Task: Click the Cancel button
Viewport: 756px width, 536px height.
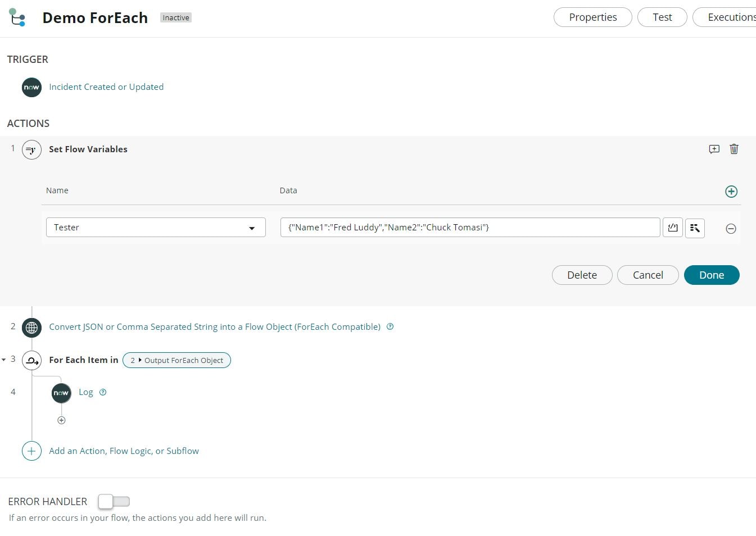Action: coord(648,275)
